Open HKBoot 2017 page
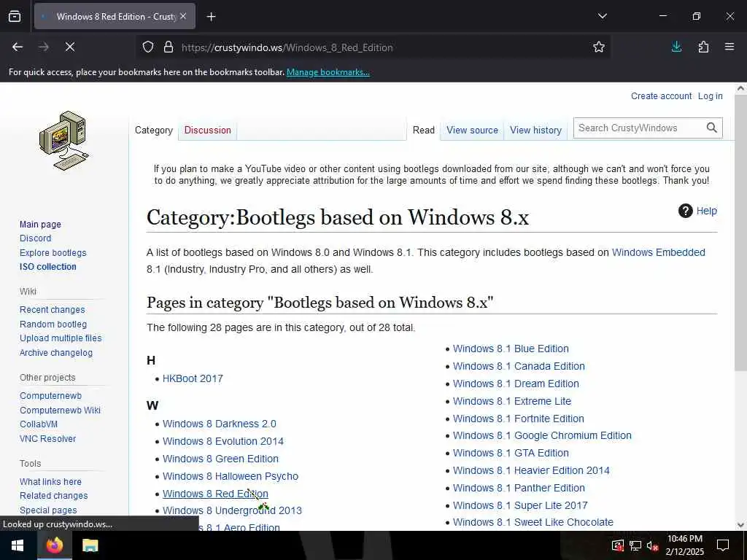This screenshot has height=560, width=747. [193, 378]
